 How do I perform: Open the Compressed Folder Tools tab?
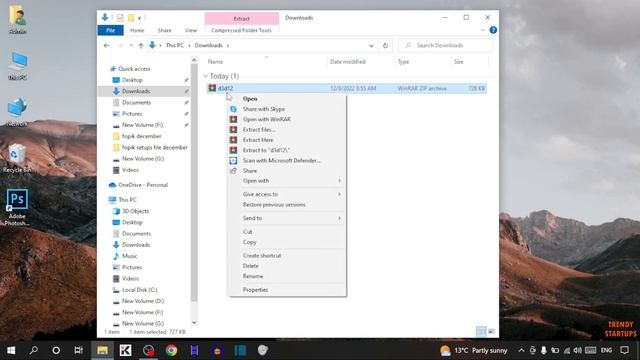tap(241, 30)
